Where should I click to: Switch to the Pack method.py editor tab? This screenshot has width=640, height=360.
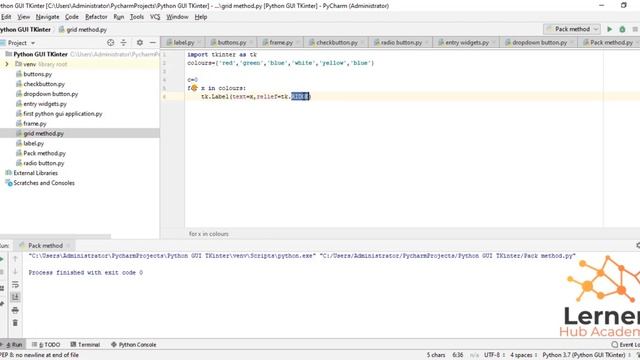pos(611,42)
